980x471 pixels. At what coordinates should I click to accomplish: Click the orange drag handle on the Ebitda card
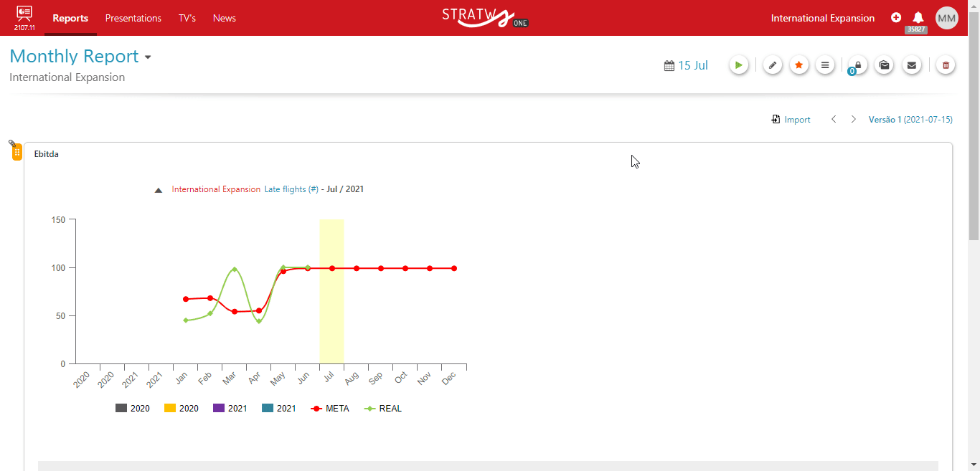[17, 152]
